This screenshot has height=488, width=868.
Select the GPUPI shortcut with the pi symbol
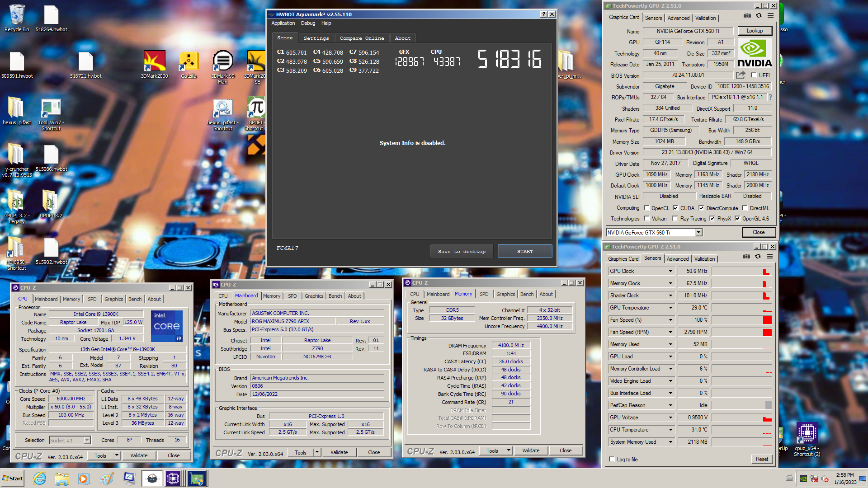(256, 114)
